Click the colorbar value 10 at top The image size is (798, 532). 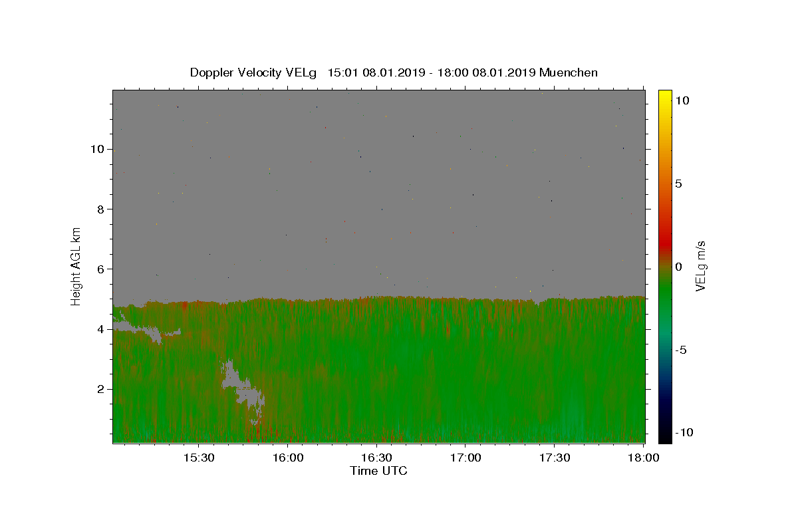tap(682, 100)
